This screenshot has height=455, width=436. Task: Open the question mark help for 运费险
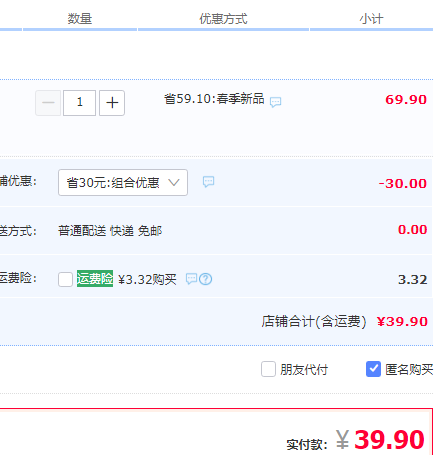(x=206, y=279)
